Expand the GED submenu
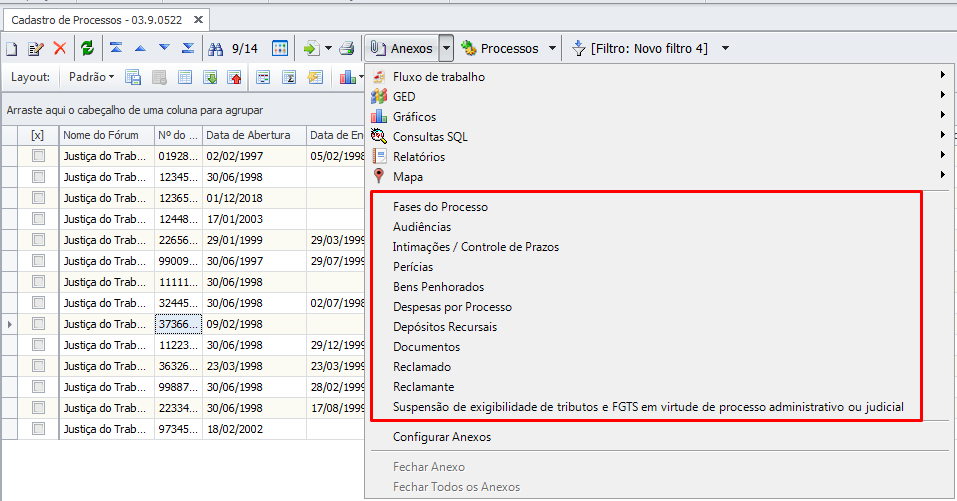Image resolution: width=957 pixels, height=501 pixels. [x=943, y=95]
